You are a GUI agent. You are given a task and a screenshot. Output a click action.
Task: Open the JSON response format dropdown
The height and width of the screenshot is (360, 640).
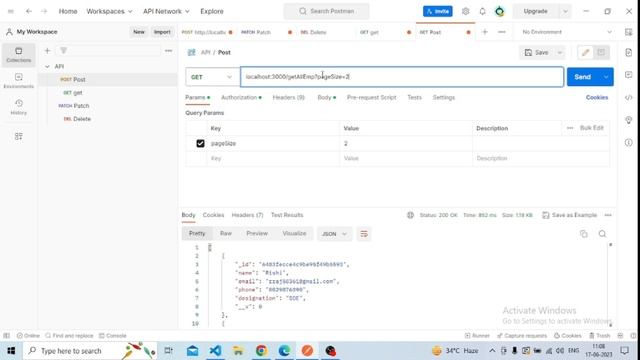click(334, 234)
